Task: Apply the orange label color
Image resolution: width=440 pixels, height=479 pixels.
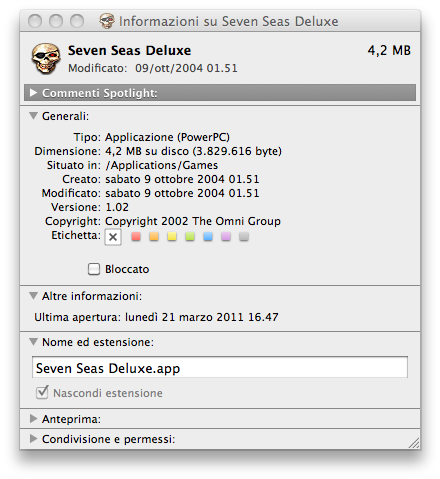Action: point(154,236)
